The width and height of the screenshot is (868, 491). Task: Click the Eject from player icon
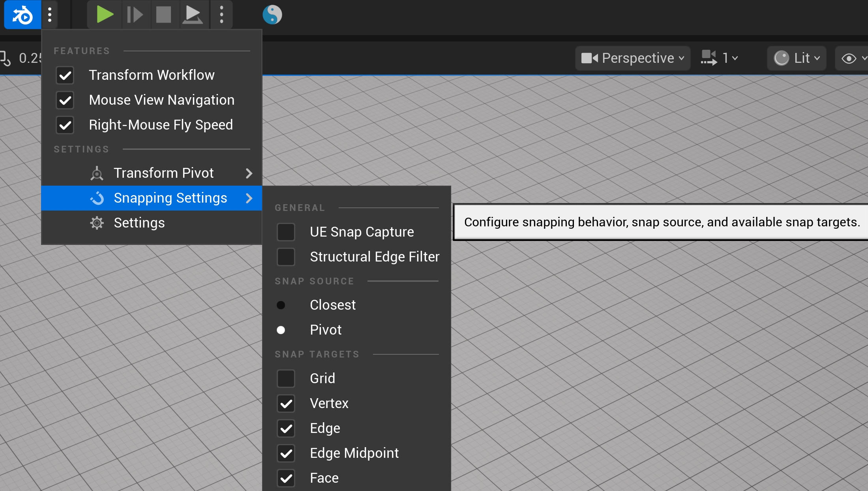click(x=193, y=15)
